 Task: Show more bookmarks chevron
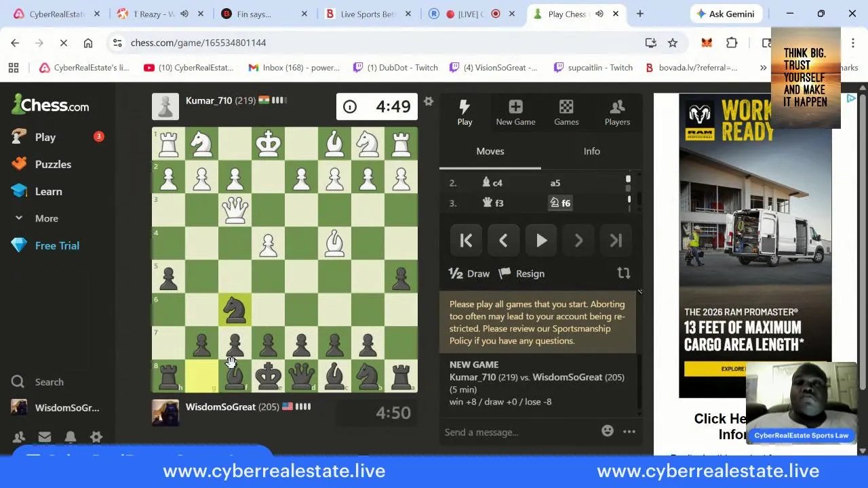763,67
